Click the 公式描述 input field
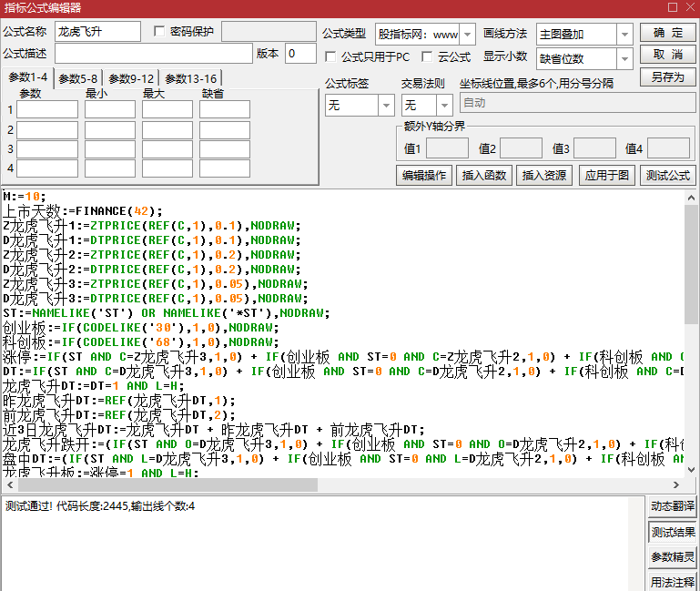This screenshot has height=591, width=700. click(154, 54)
